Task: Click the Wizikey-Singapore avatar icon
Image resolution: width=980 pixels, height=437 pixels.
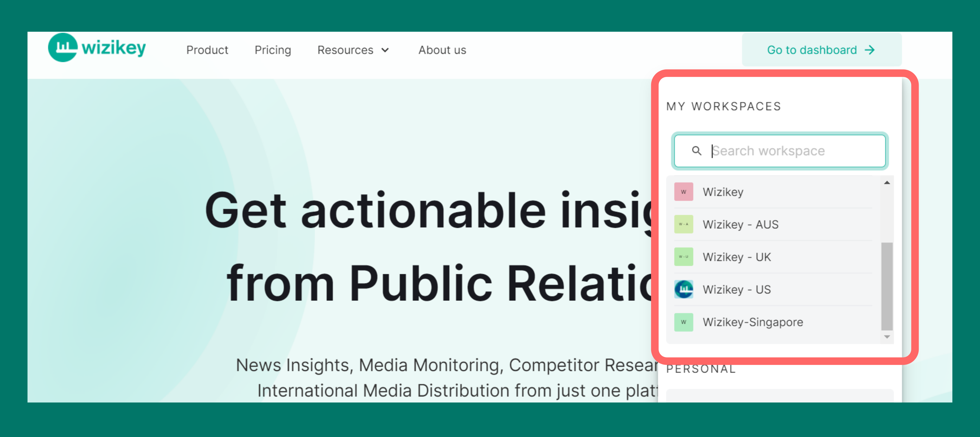Action: (683, 322)
